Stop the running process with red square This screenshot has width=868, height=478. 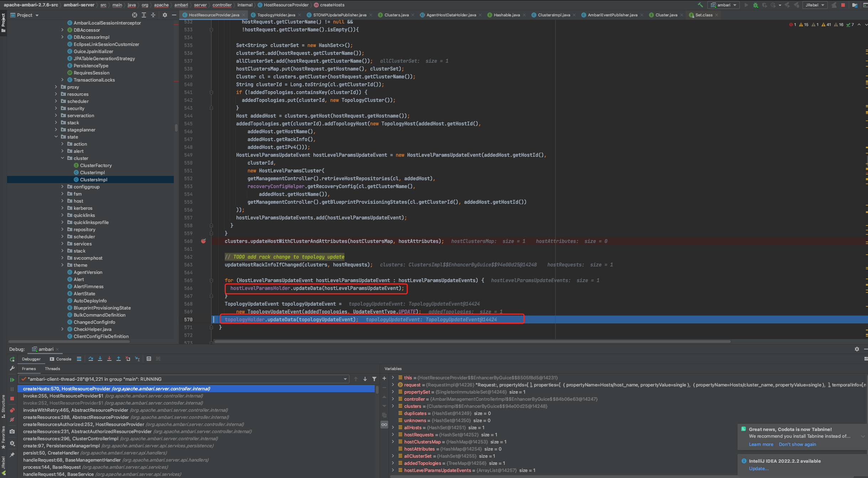point(843,5)
